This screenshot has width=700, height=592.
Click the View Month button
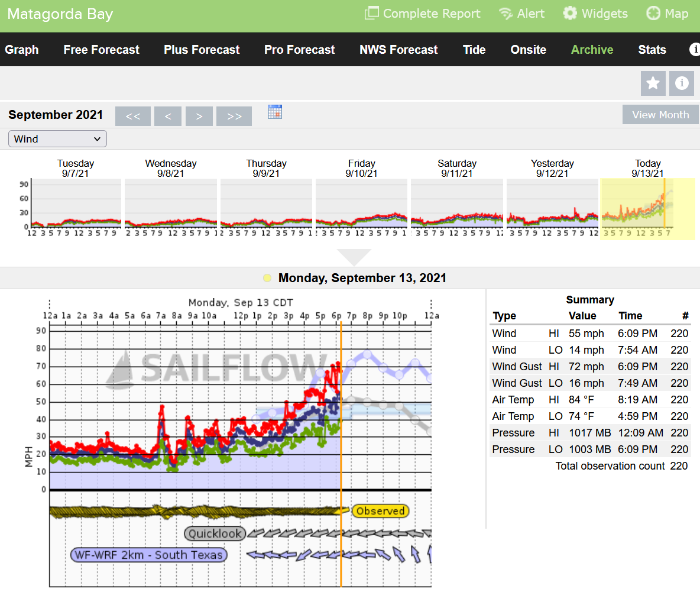tap(660, 115)
